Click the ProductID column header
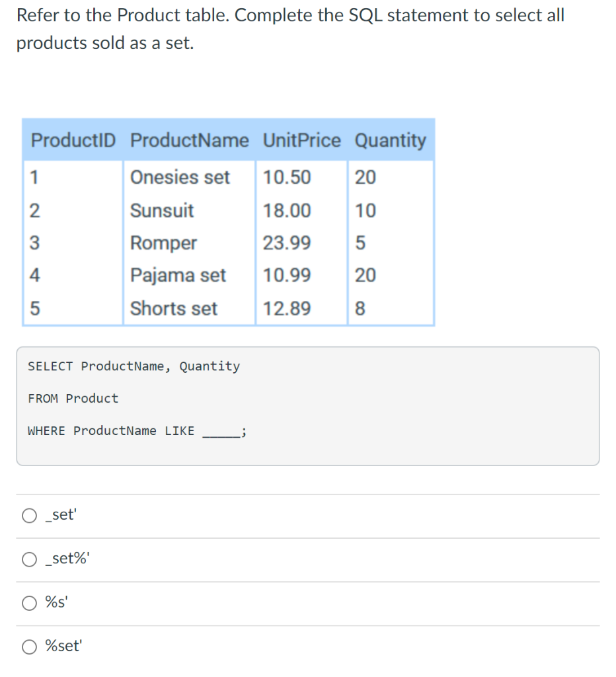This screenshot has height=677, width=616. (73, 141)
